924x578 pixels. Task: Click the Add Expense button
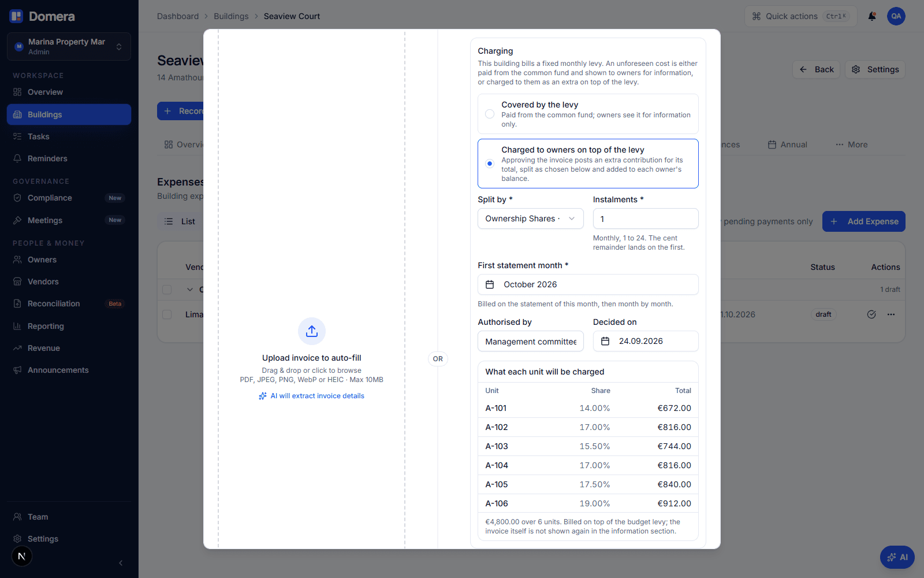click(x=864, y=221)
